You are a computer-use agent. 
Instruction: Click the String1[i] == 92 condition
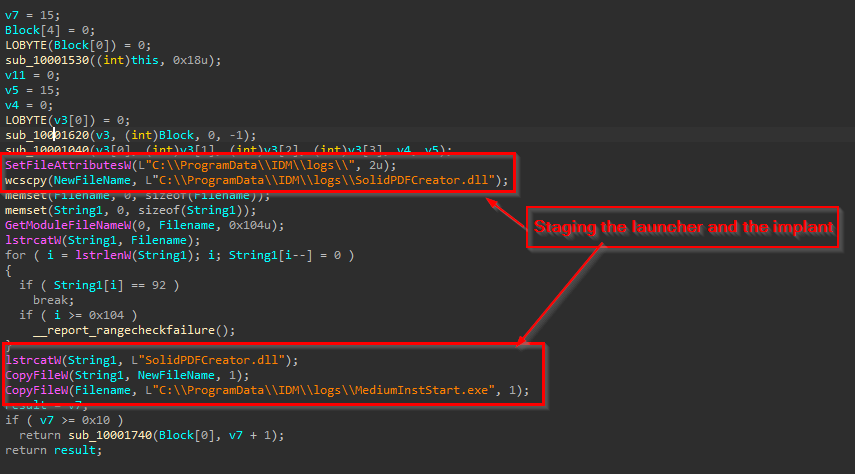point(110,285)
